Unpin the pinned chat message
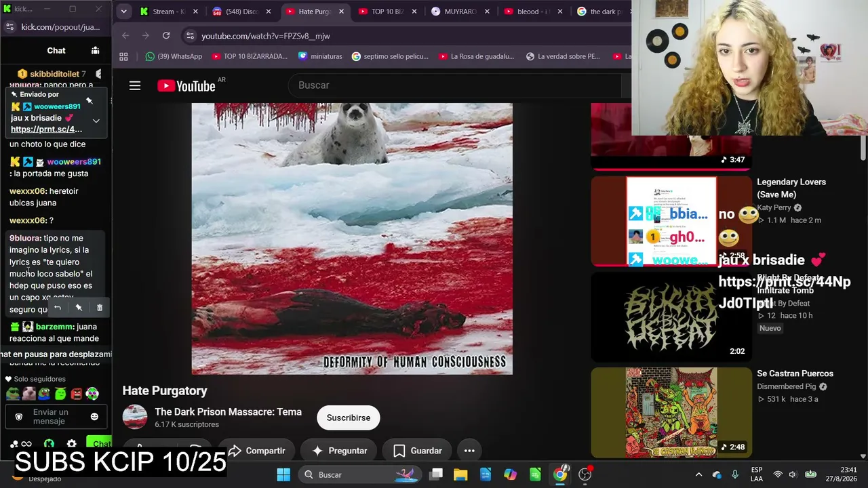The image size is (868, 488). coord(89,101)
